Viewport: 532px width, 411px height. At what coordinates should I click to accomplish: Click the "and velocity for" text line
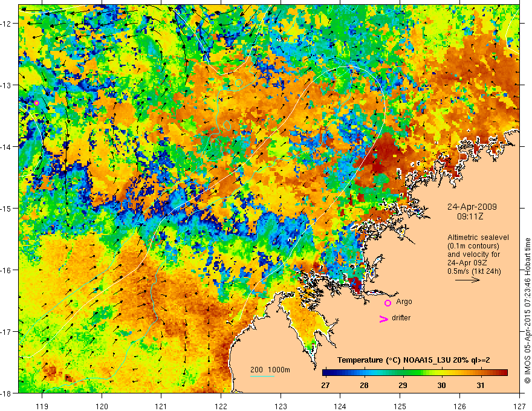pos(473,254)
